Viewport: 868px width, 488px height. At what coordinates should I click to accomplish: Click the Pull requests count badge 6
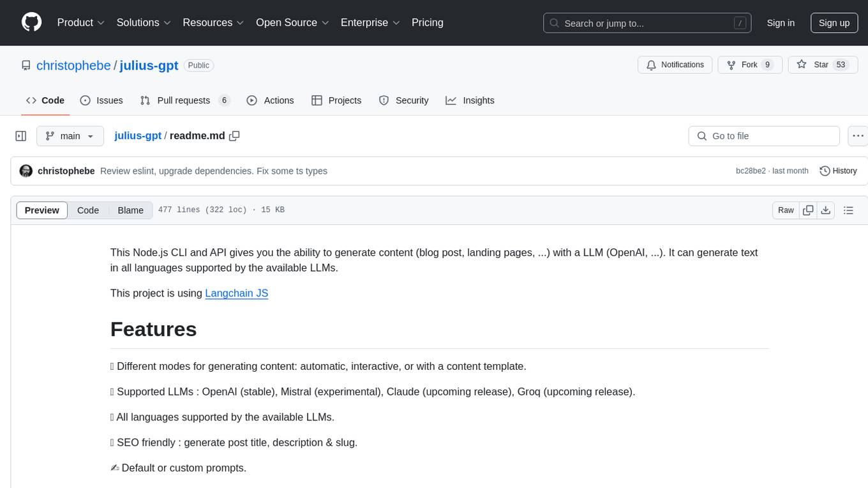(x=224, y=100)
